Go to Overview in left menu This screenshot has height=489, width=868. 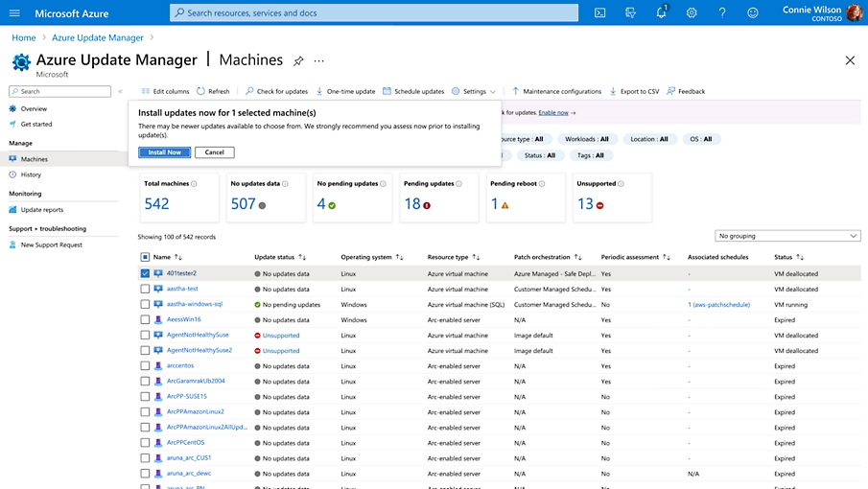point(34,109)
